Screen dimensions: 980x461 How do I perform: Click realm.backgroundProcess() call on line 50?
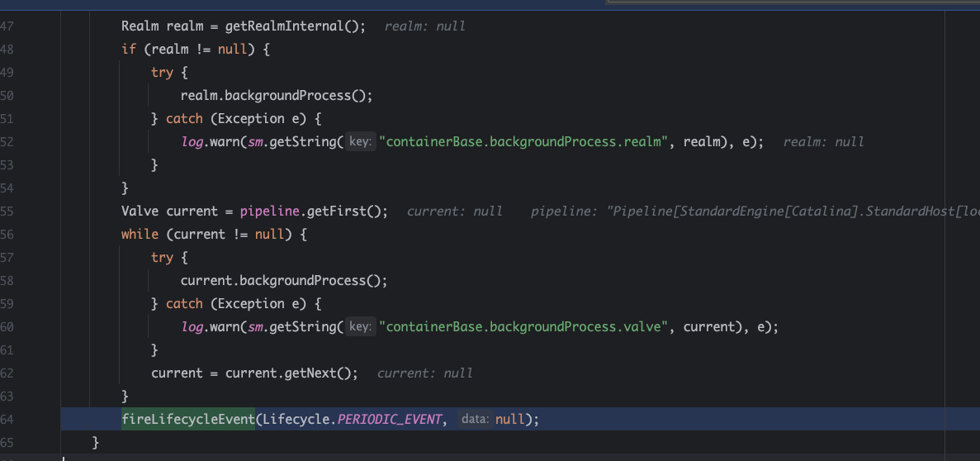coord(277,96)
